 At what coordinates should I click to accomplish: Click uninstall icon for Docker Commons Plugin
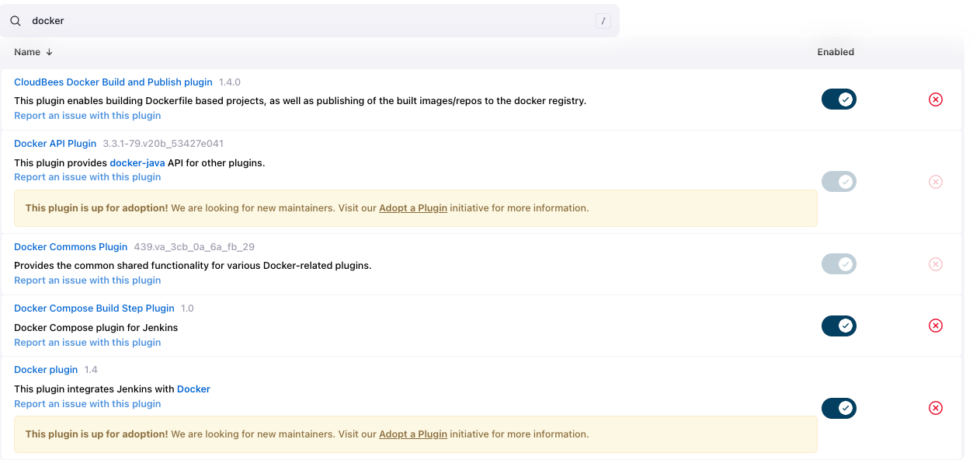(936, 264)
